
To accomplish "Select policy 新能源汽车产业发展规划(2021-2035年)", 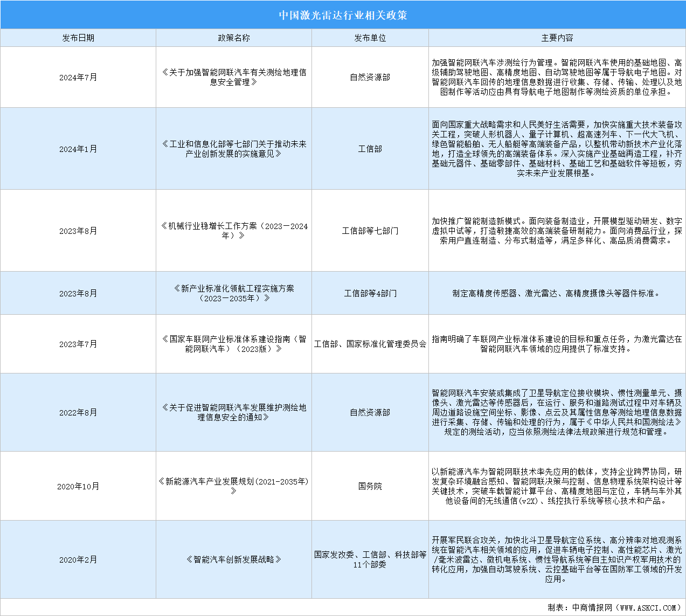I will click(x=234, y=486).
